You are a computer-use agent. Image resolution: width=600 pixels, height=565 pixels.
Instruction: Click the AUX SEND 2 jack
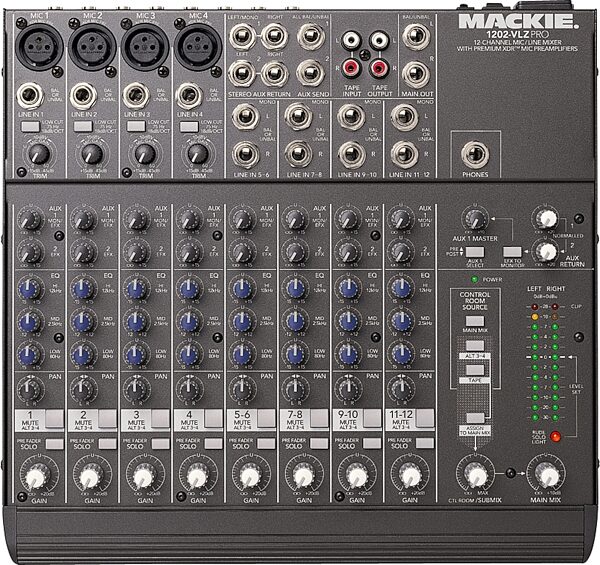point(311,73)
